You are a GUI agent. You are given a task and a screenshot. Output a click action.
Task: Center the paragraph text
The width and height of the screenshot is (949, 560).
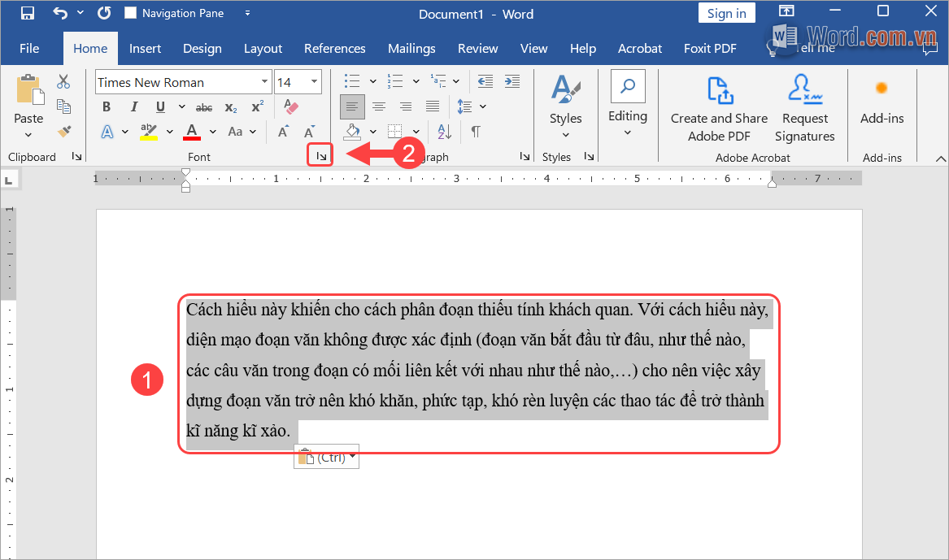point(379,107)
